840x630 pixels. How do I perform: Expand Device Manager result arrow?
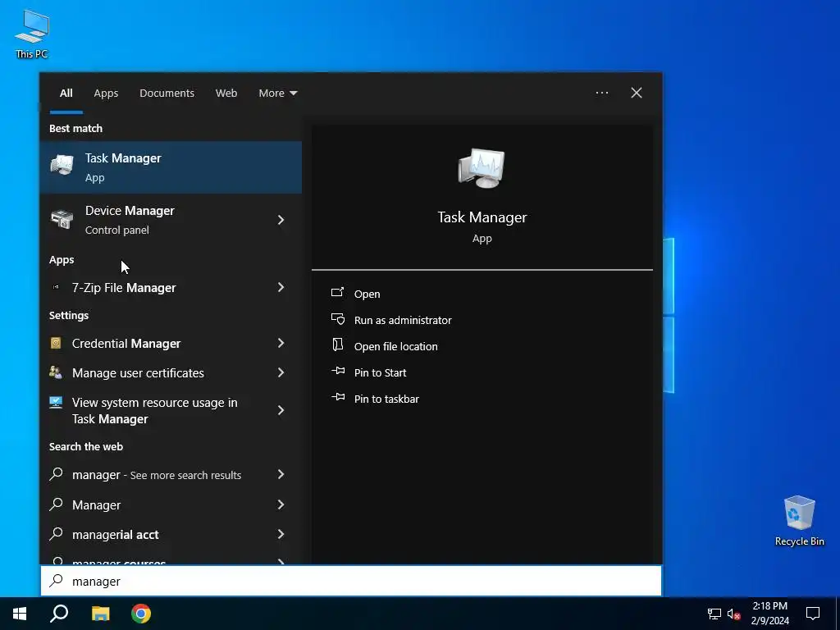pyautogui.click(x=281, y=220)
